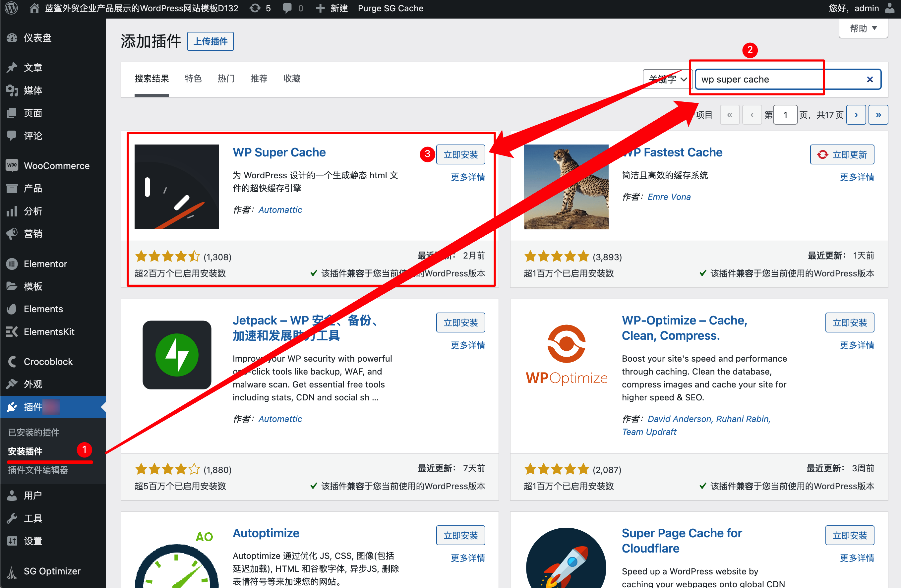Open the 关键字 search type dropdown

click(x=668, y=79)
